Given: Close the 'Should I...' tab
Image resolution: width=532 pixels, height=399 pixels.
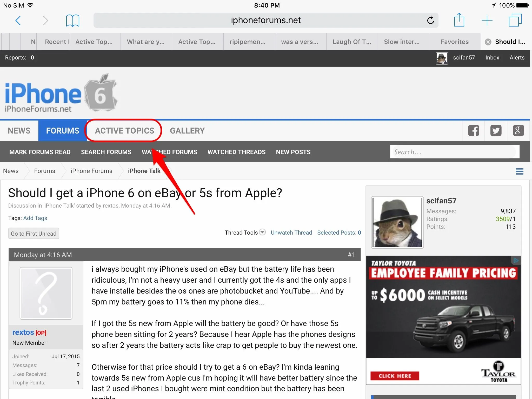Looking at the screenshot, I should (488, 42).
